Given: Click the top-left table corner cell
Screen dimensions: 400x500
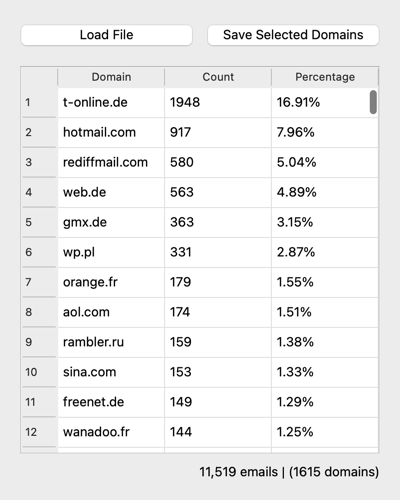Looking at the screenshot, I should (39, 77).
